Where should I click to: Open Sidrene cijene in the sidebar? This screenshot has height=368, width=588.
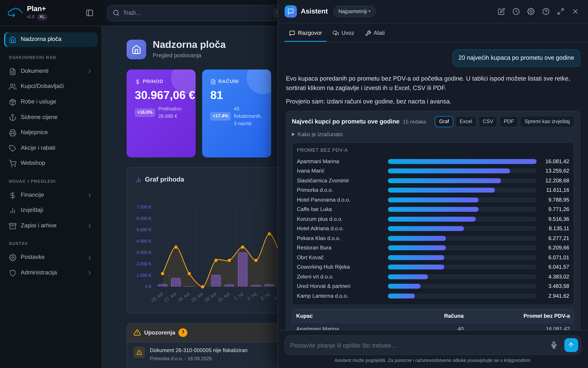(x=51, y=117)
